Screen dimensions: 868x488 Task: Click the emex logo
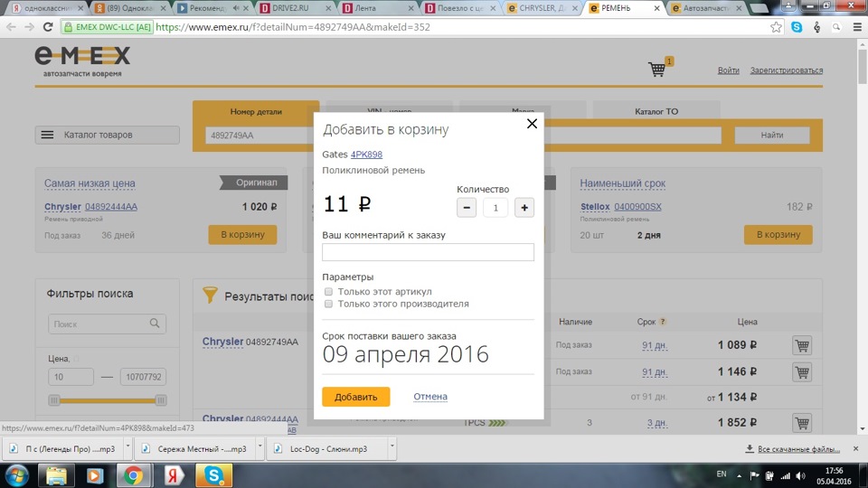pos(82,61)
